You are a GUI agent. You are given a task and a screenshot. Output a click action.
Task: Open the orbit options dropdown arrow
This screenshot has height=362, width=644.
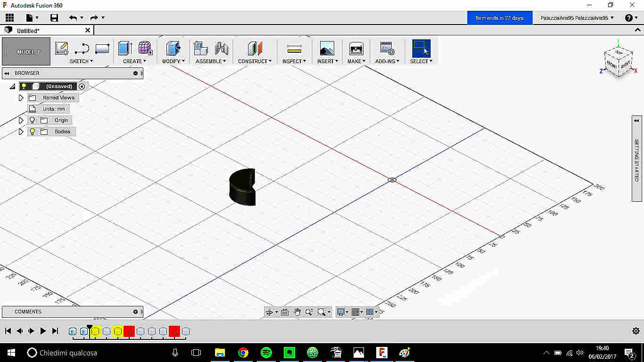(x=277, y=312)
